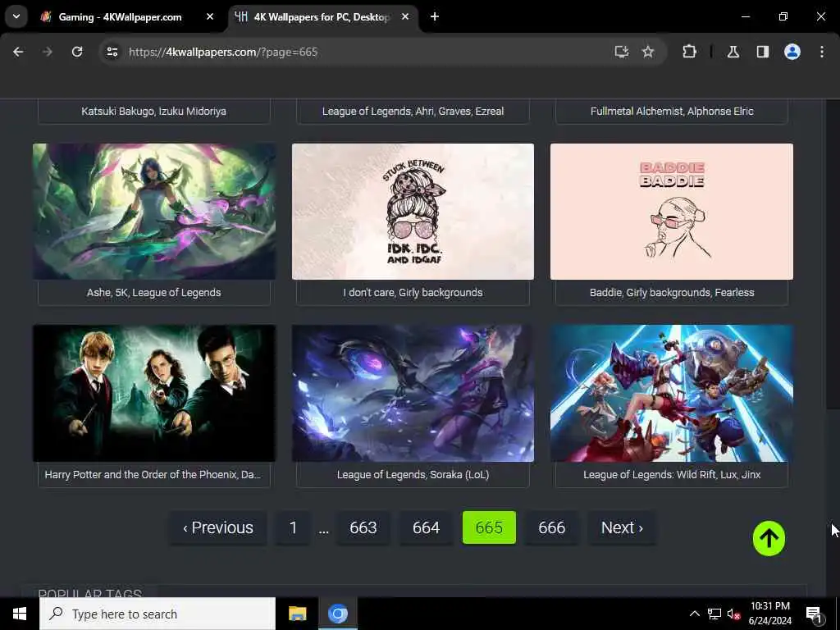Click the taskbar search box
The width and height of the screenshot is (840, 630).
click(x=157, y=614)
